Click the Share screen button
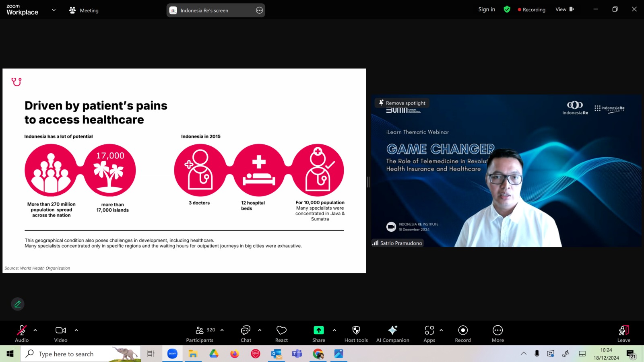 point(318,333)
